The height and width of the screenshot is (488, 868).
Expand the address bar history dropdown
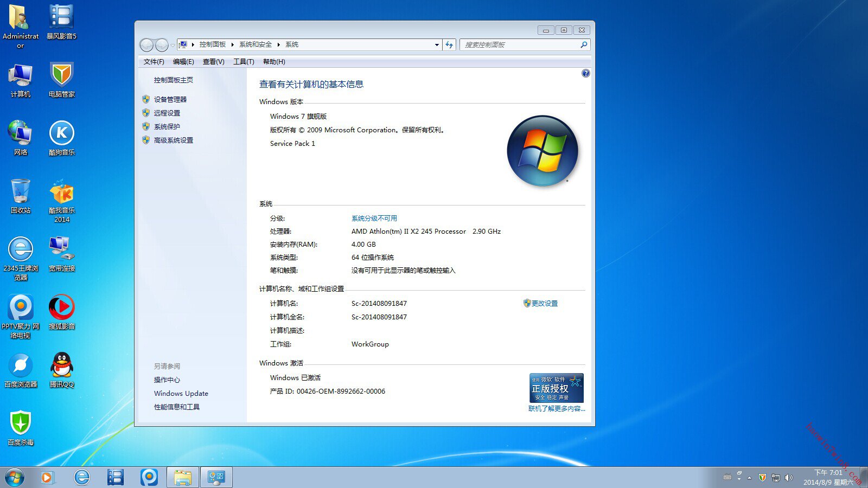click(437, 45)
